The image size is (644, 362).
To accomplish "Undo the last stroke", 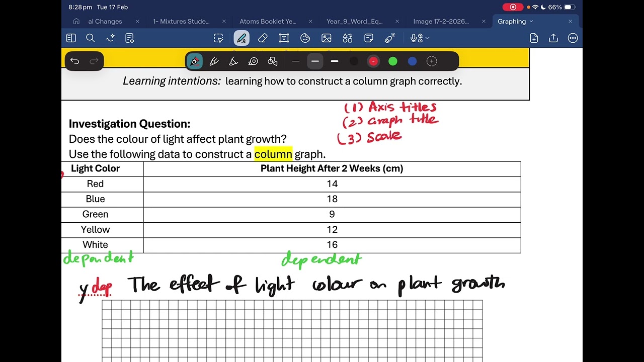I will click(74, 61).
